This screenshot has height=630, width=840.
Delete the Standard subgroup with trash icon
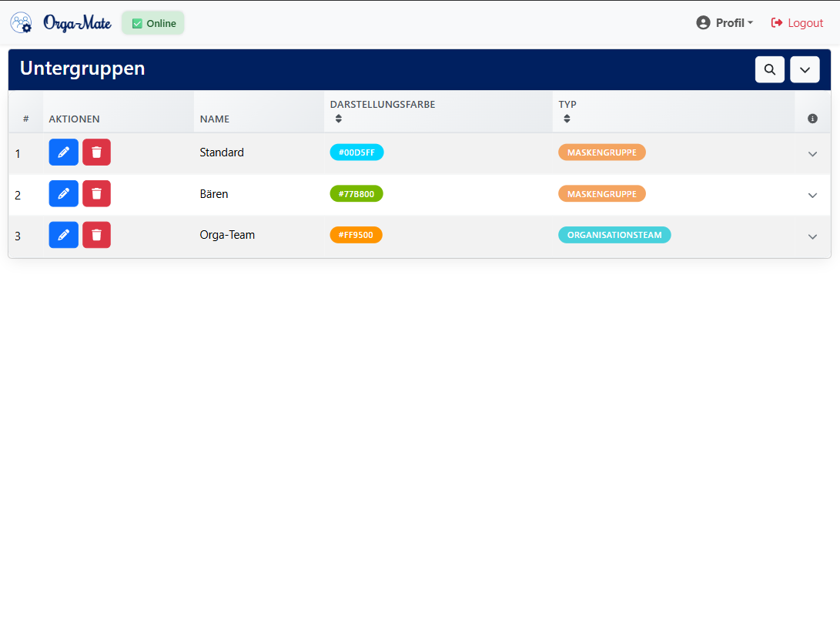coord(96,152)
